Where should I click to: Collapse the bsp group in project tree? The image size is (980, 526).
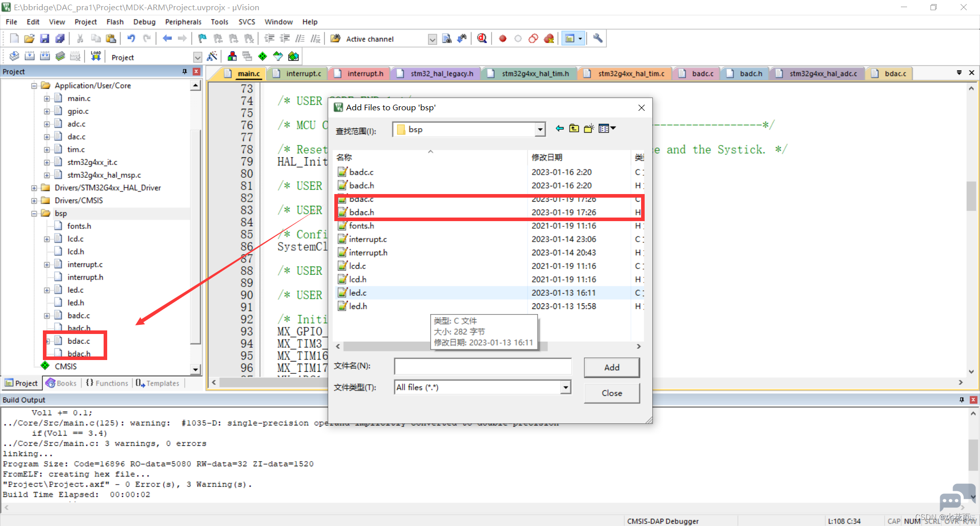coord(34,213)
